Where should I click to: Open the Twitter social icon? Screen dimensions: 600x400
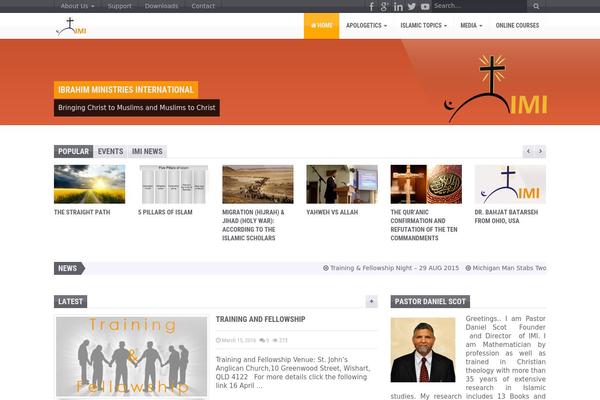(412, 7)
